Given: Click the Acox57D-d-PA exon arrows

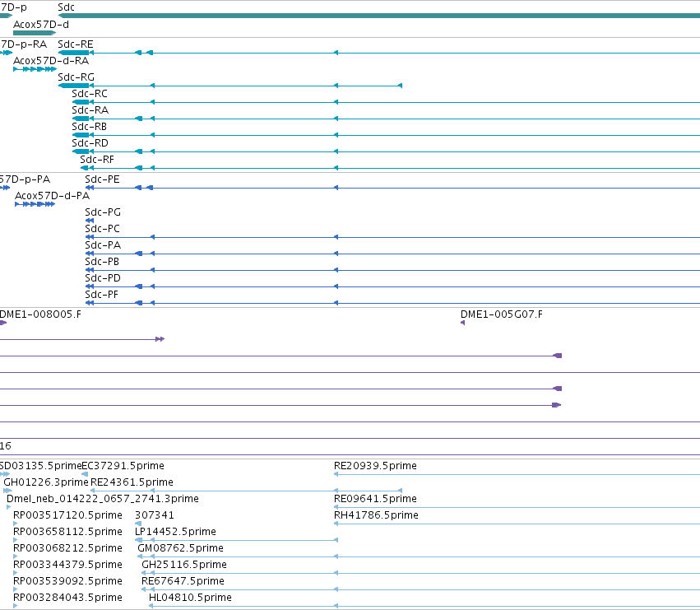Looking at the screenshot, I should tap(35, 204).
